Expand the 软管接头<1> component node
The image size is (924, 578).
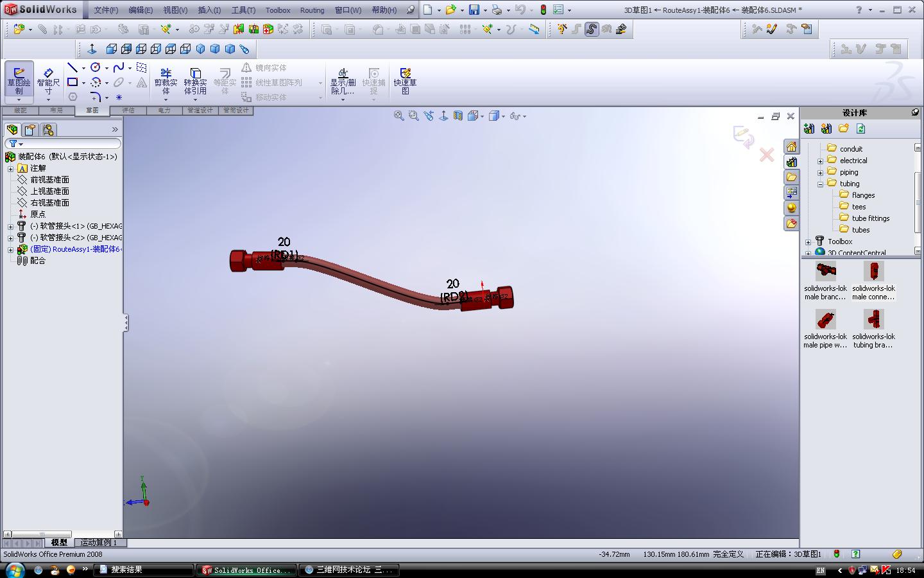(10, 226)
